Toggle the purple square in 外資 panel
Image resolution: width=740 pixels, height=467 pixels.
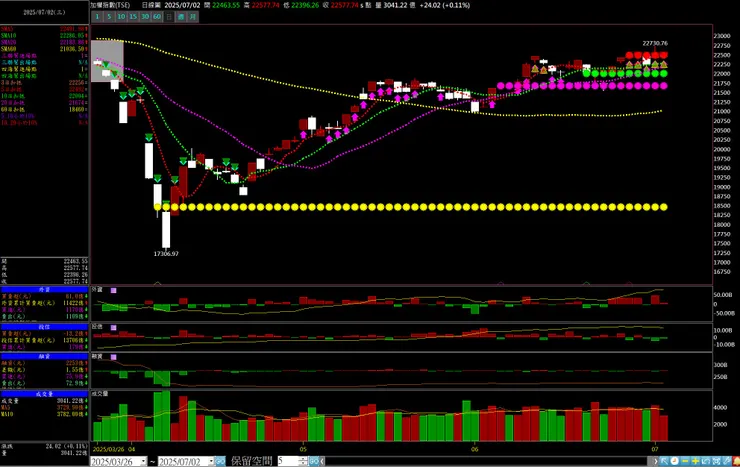tap(113, 291)
